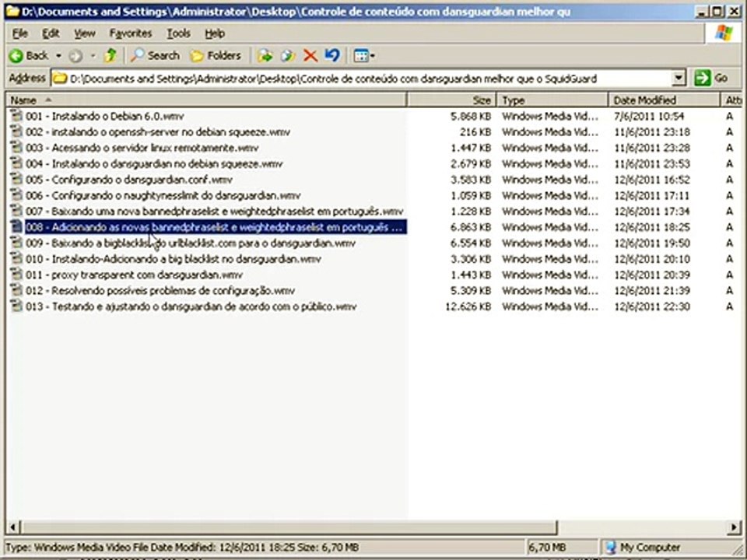
Task: Open the Help menu
Action: coord(215,33)
